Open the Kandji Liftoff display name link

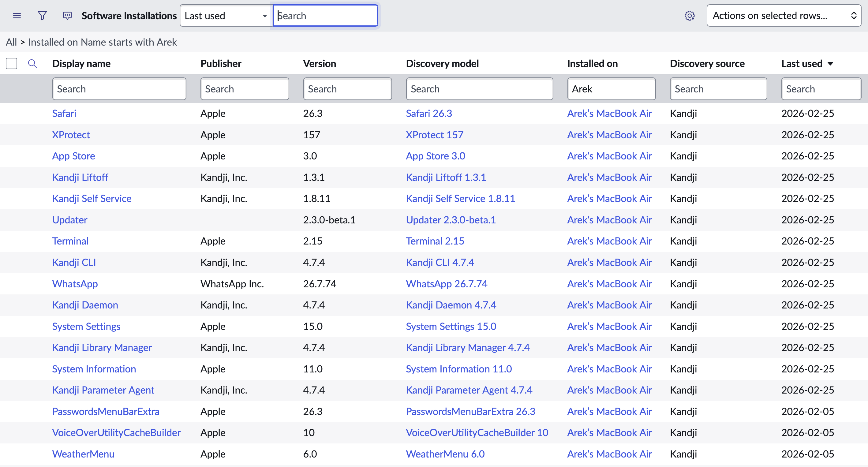[80, 177]
